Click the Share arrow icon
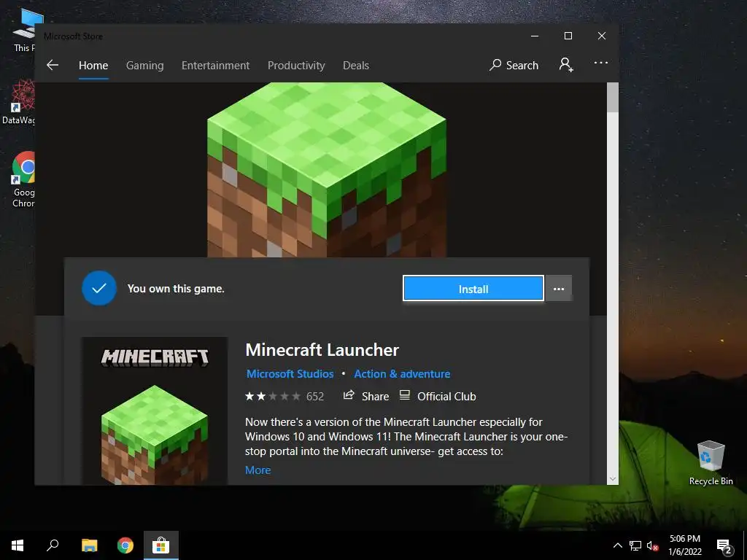The height and width of the screenshot is (560, 747). tap(349, 395)
